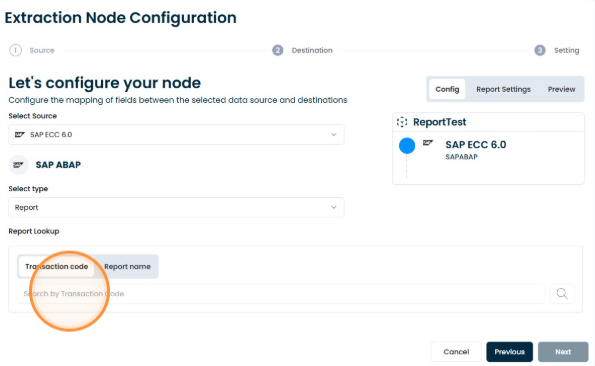The width and height of the screenshot is (595, 366).
Task: Click chevron arrow of Select type
Action: (334, 207)
